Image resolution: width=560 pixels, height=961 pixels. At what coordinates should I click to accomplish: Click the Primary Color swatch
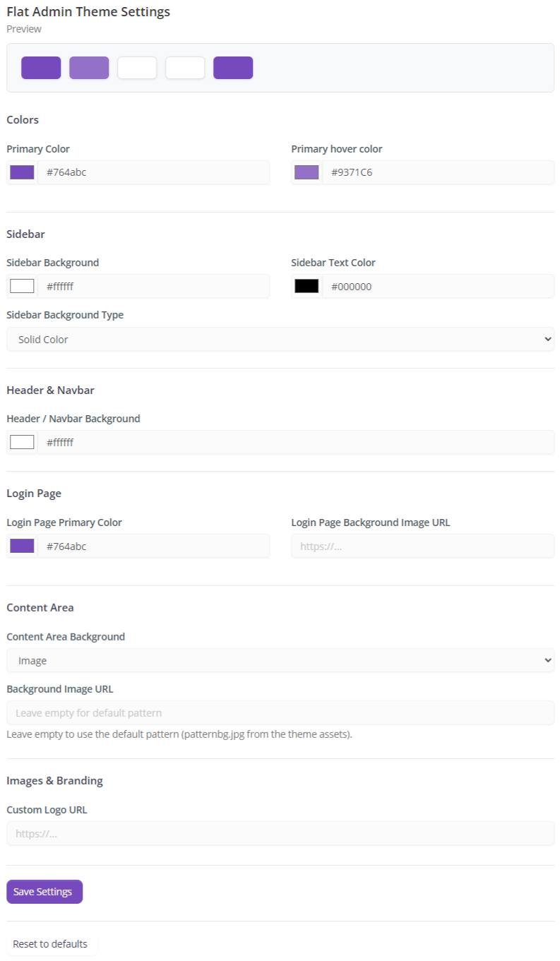coord(22,172)
